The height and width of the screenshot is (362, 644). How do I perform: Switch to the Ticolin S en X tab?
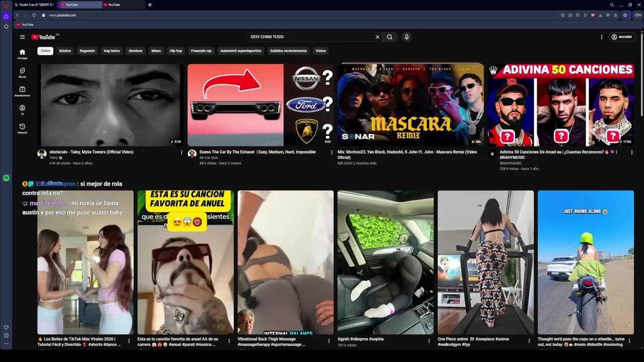tap(35, 5)
